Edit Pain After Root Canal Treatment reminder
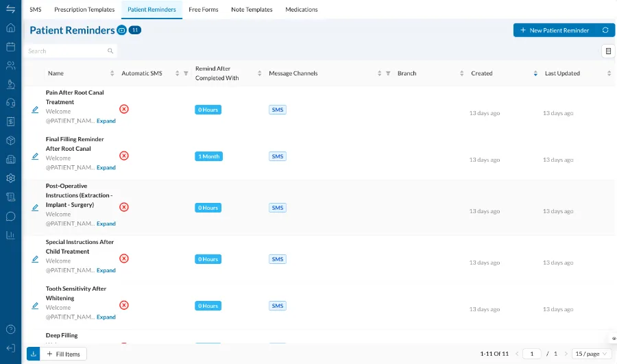Screen dimensions: 617x364 35,110
